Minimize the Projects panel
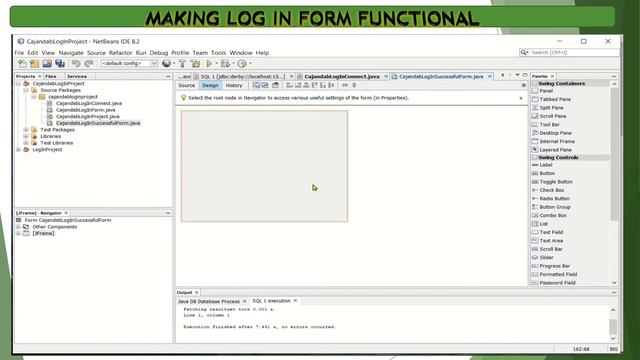The width and height of the screenshot is (640, 360). click(x=168, y=76)
